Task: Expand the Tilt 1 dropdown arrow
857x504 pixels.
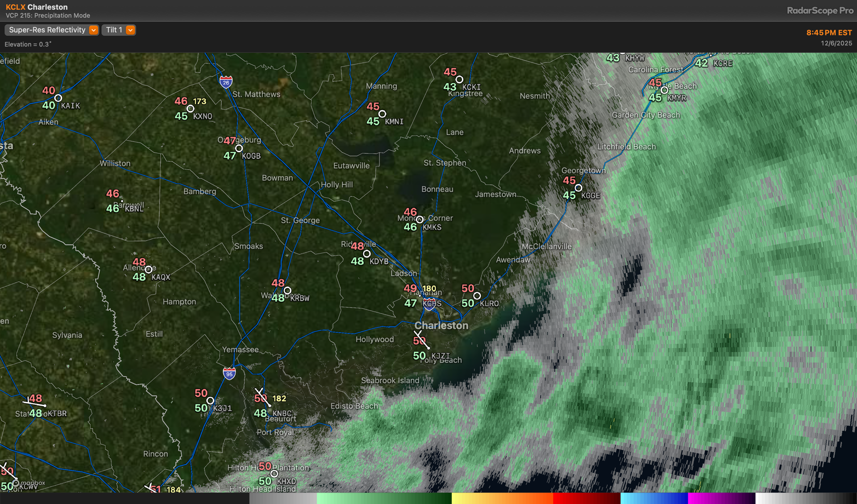Action: click(130, 30)
